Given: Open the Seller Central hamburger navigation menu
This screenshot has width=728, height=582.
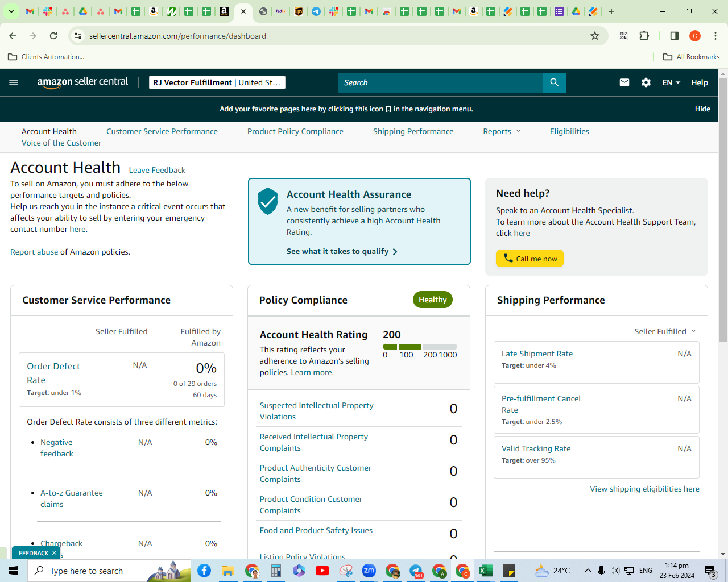Looking at the screenshot, I should [14, 82].
